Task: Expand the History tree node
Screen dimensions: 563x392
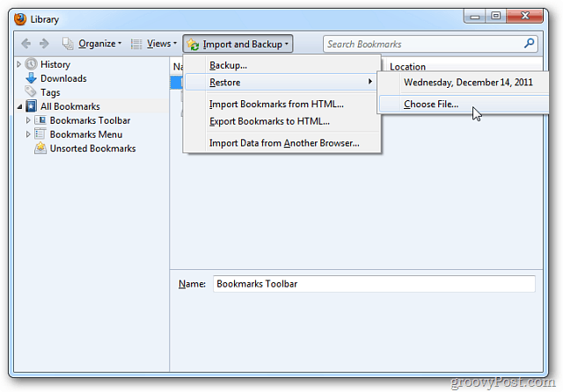Action: 19,64
